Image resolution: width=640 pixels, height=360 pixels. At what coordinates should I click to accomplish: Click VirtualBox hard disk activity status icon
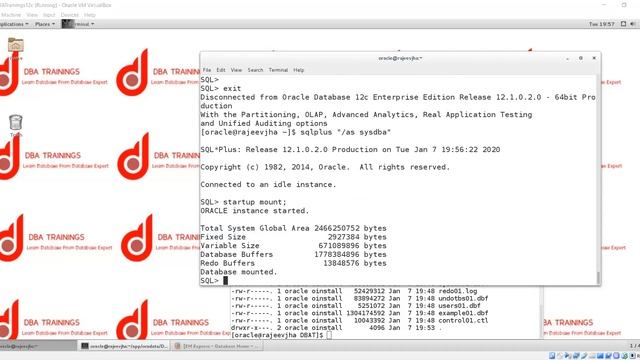point(552,356)
